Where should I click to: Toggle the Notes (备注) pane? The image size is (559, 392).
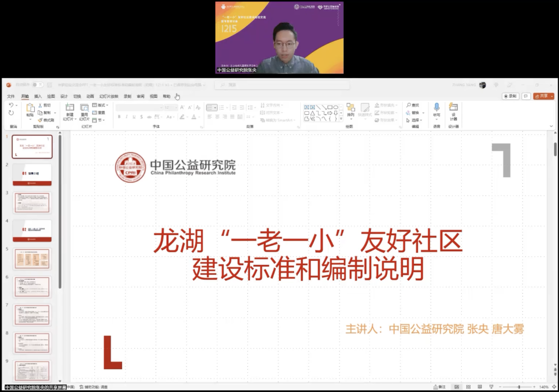pyautogui.click(x=439, y=387)
